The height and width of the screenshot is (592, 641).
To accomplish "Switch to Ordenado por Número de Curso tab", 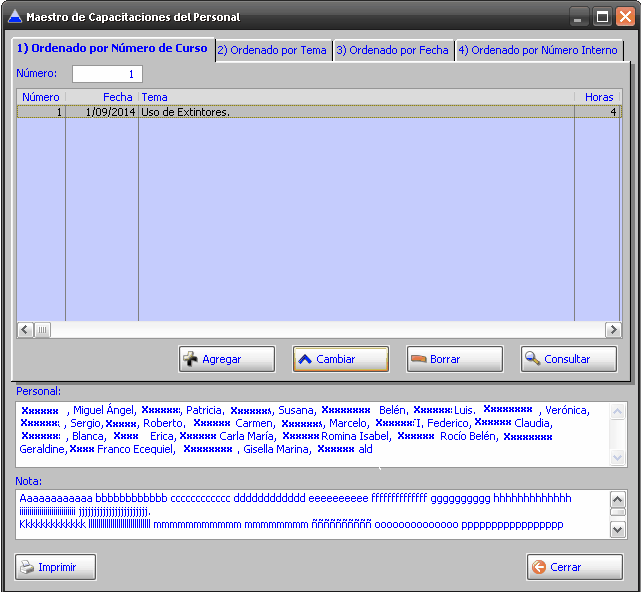I will [x=112, y=48].
